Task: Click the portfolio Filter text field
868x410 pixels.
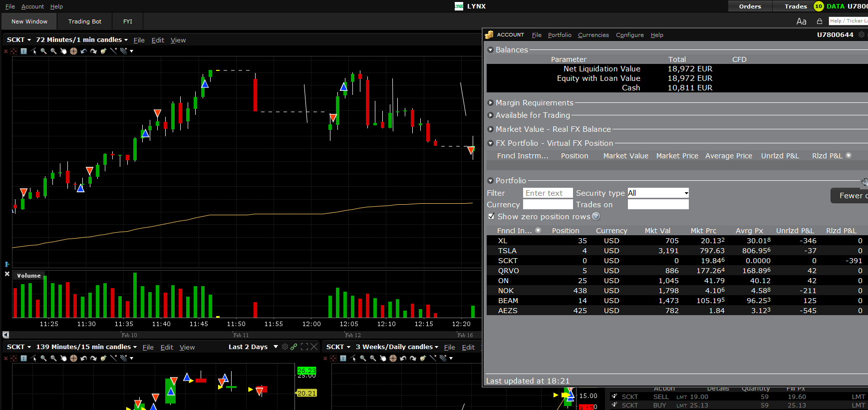Action: coord(548,193)
